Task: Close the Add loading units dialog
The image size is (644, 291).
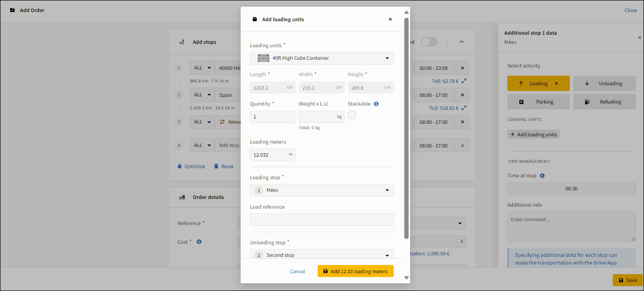Action: coord(390,19)
